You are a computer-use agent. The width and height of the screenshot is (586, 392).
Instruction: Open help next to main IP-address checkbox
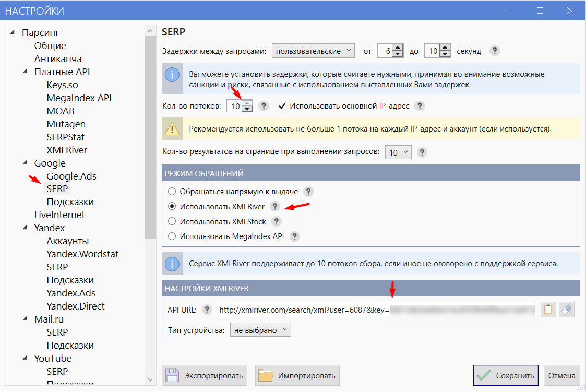(x=420, y=106)
